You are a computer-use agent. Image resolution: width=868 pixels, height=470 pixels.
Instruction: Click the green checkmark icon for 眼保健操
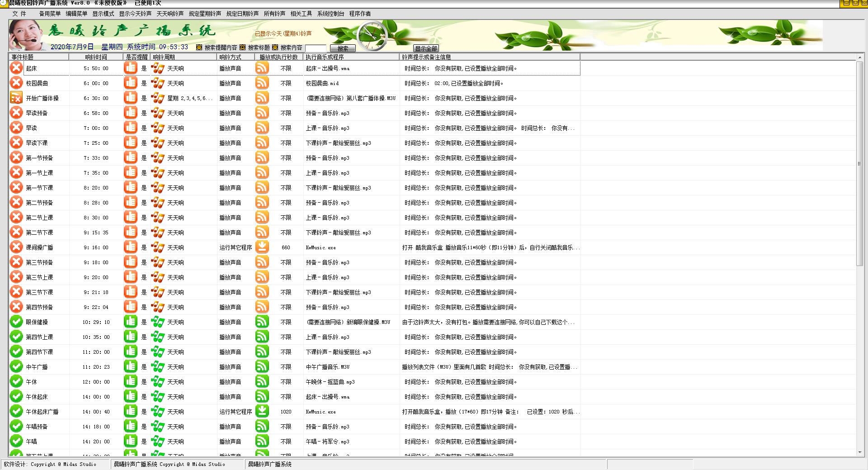pos(16,322)
